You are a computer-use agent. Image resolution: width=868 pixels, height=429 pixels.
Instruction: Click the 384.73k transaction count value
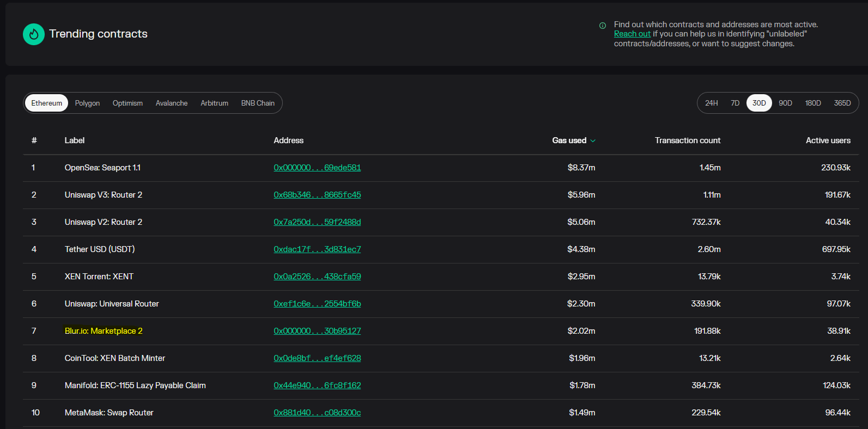tap(706, 385)
